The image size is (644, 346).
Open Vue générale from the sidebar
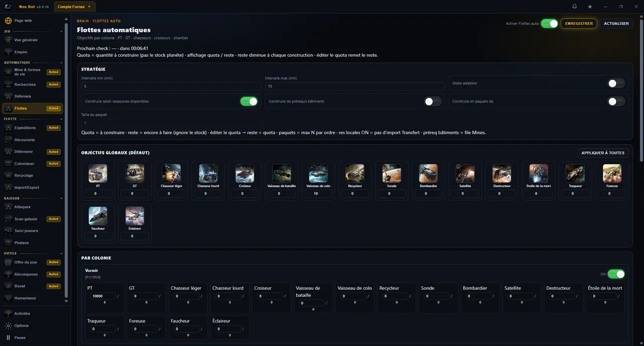pos(33,40)
